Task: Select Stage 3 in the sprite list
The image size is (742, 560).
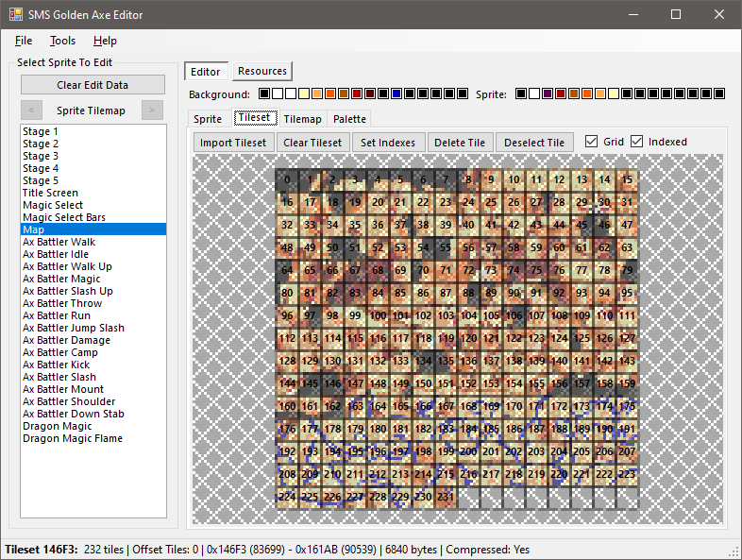Action: tap(93, 156)
